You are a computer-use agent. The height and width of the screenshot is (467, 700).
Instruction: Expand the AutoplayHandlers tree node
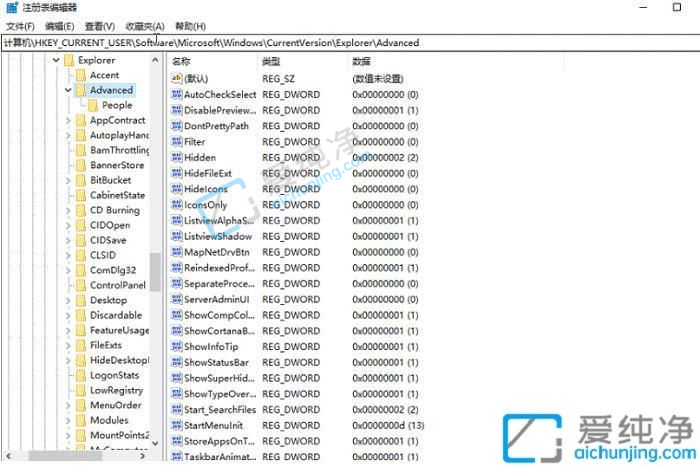click(68, 135)
